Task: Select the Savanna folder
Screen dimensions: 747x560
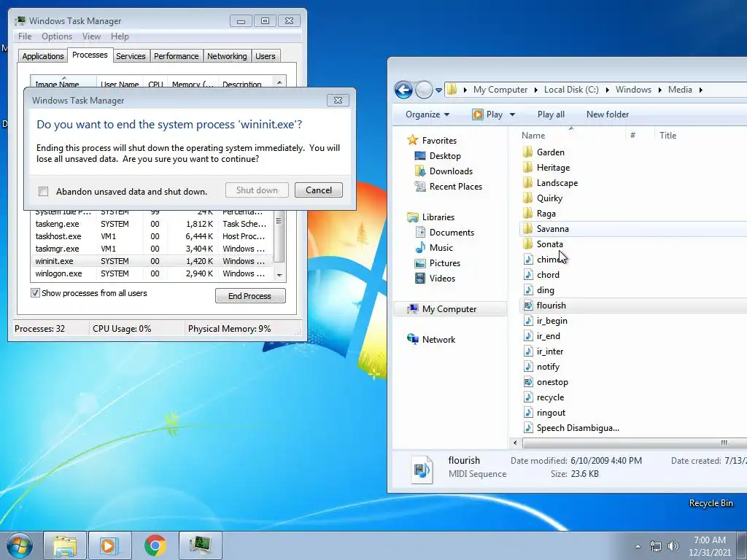Action: point(553,228)
